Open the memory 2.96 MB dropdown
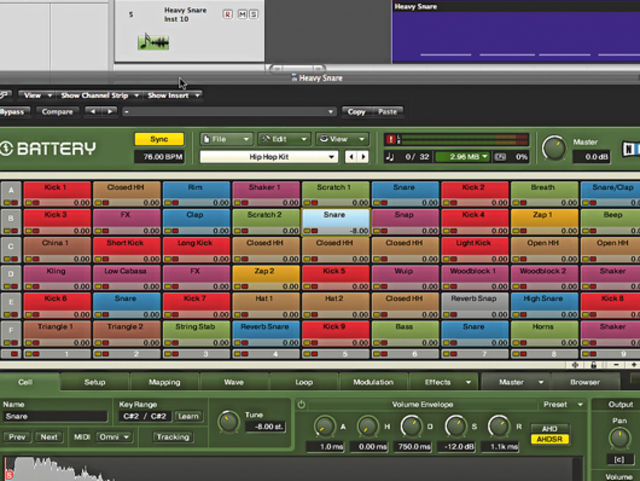 [x=463, y=157]
